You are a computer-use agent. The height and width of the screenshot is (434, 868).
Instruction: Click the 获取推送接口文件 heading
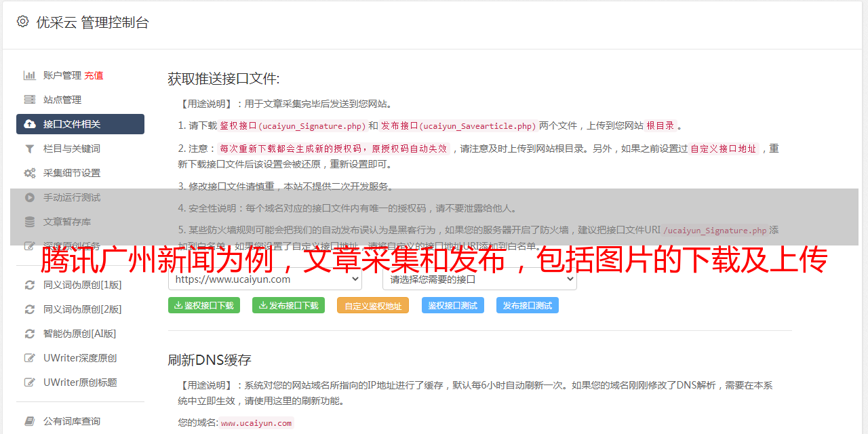click(224, 79)
